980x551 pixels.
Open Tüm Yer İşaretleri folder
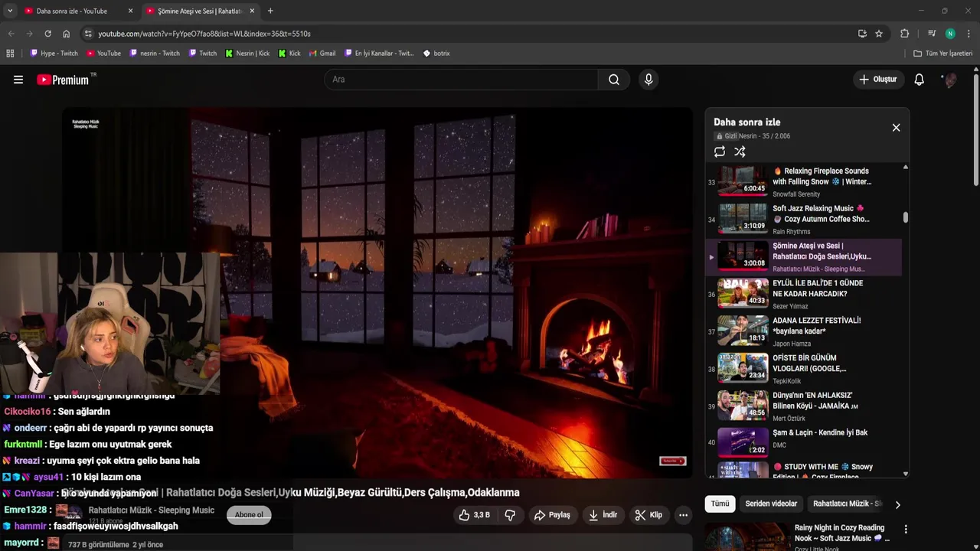[943, 54]
